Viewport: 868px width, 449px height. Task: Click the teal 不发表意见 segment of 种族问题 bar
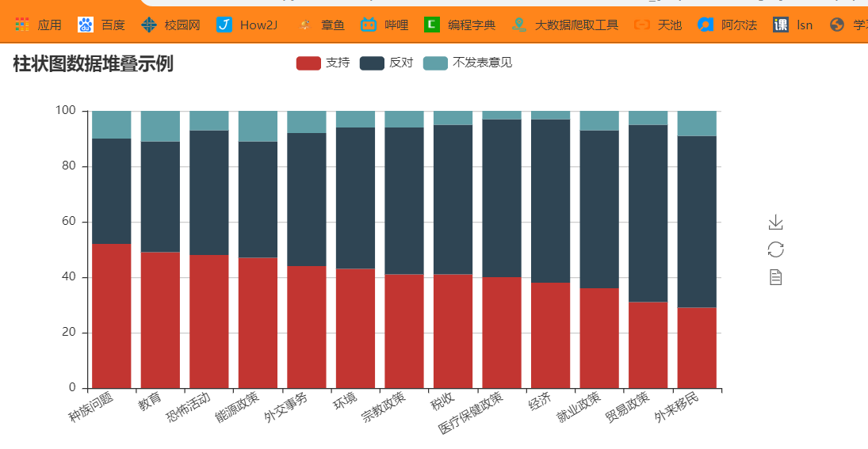111,125
